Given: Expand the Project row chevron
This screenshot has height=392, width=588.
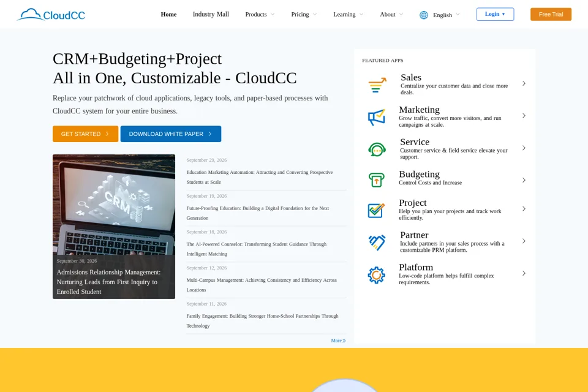Looking at the screenshot, I should pyautogui.click(x=524, y=209).
